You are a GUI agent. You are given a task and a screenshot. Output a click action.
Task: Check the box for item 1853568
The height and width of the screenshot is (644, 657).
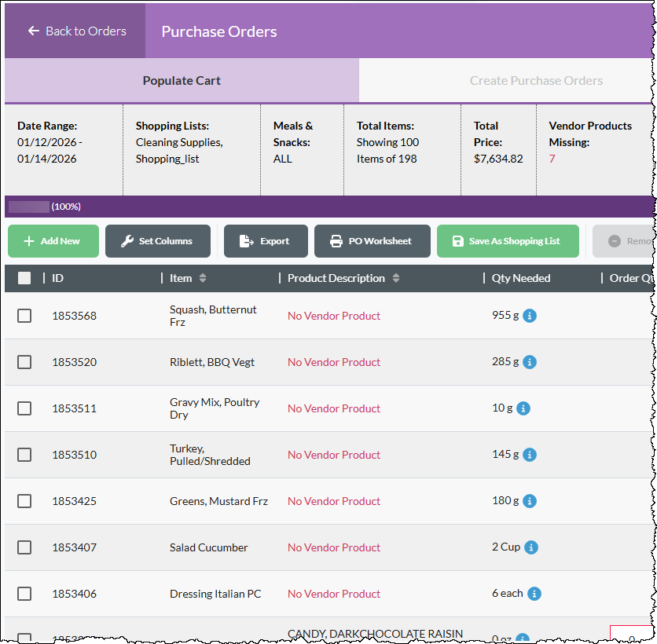click(x=24, y=316)
